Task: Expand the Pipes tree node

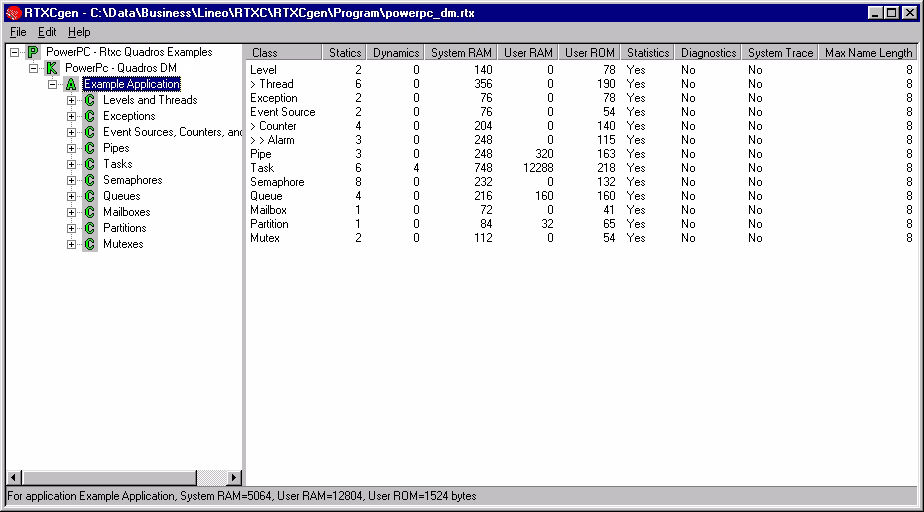Action: click(71, 148)
